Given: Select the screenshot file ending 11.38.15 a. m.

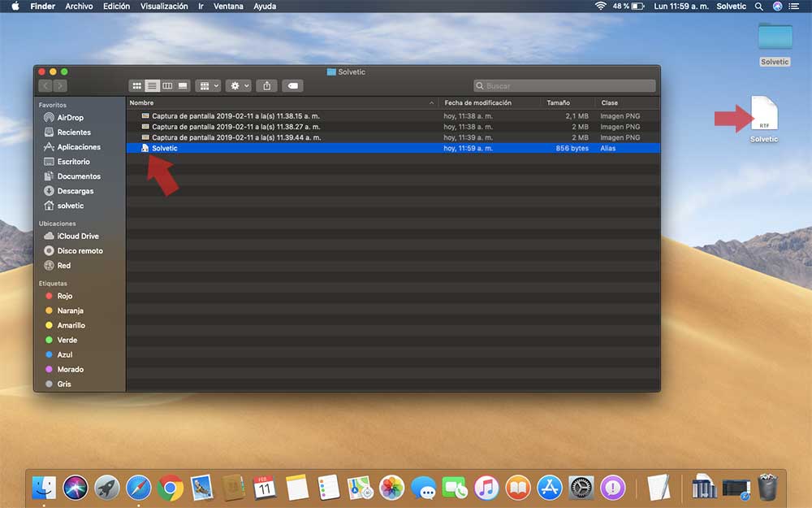Looking at the screenshot, I should (393, 116).
